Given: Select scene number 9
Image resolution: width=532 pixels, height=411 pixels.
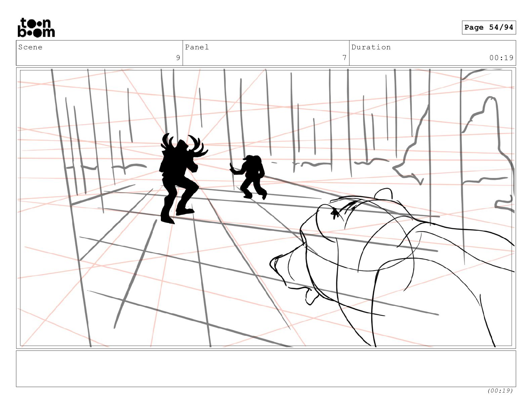Looking at the screenshot, I should click(178, 58).
